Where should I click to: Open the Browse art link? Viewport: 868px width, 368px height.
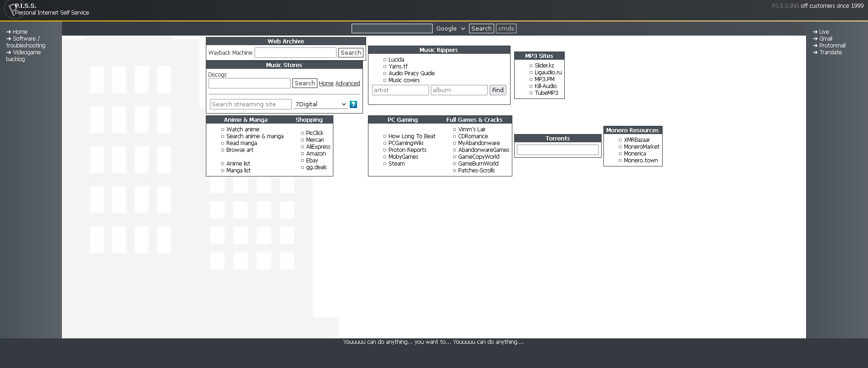(x=240, y=150)
